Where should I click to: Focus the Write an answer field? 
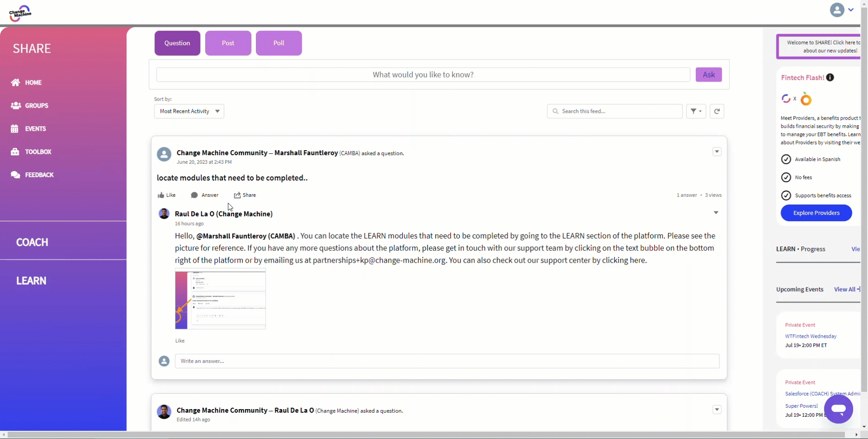(x=447, y=361)
